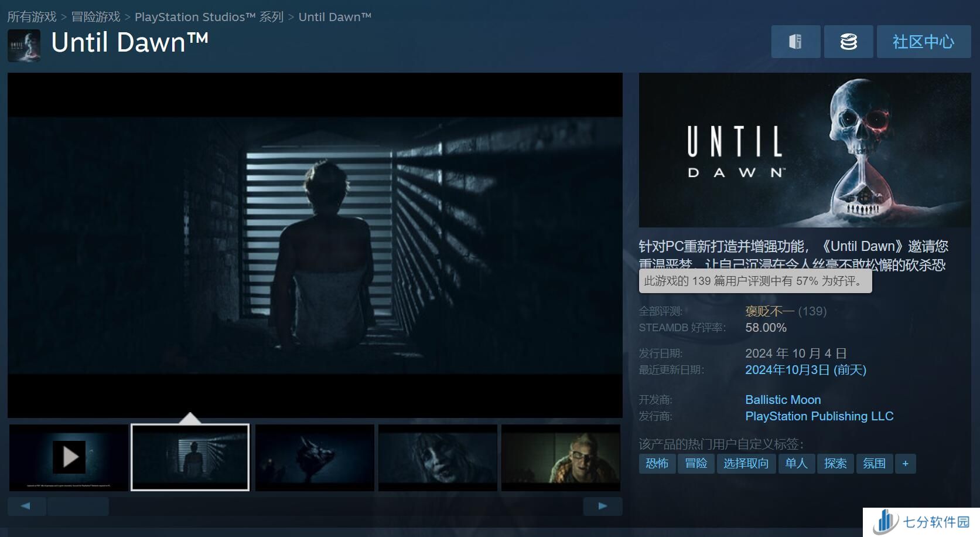Select the 选择取向 tag
The width and height of the screenshot is (980, 537).
click(x=746, y=464)
